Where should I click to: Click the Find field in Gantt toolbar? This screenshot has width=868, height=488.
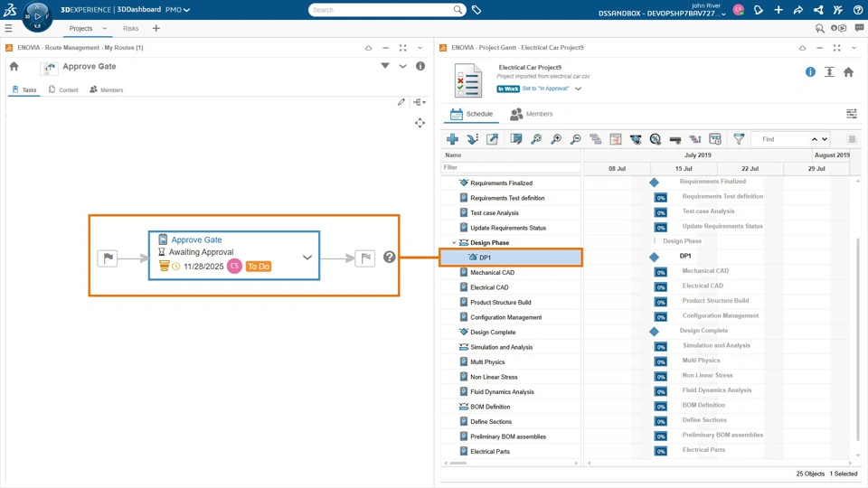780,139
